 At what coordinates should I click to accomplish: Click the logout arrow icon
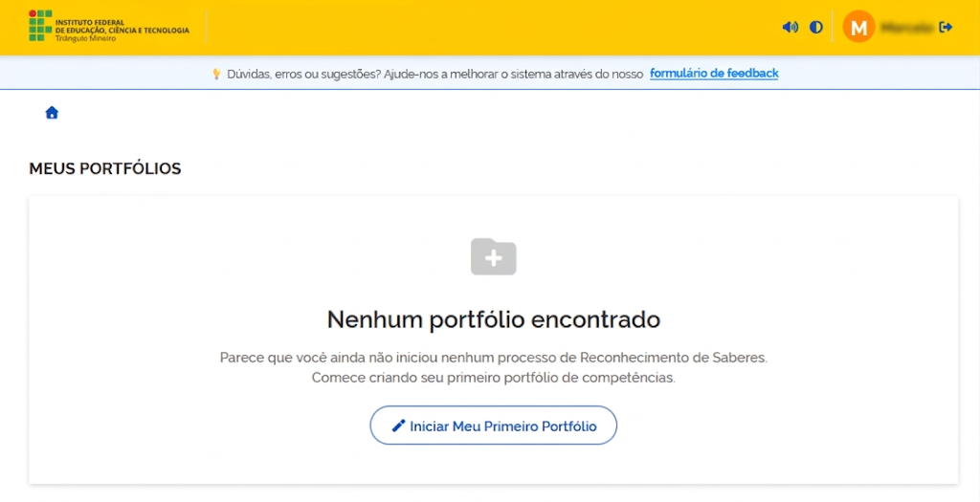tap(947, 27)
